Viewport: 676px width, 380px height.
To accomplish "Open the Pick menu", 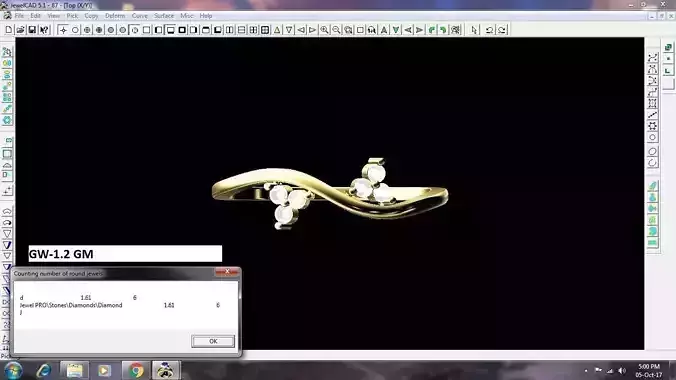I will (72, 16).
